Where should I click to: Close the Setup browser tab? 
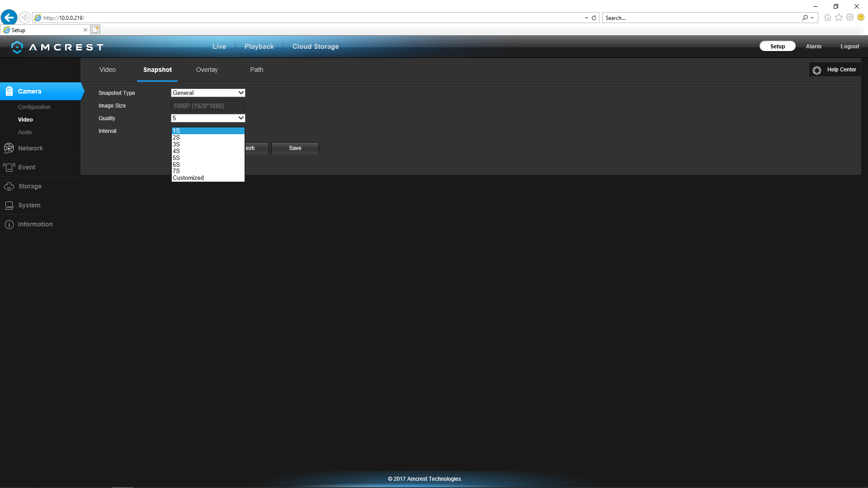[85, 30]
